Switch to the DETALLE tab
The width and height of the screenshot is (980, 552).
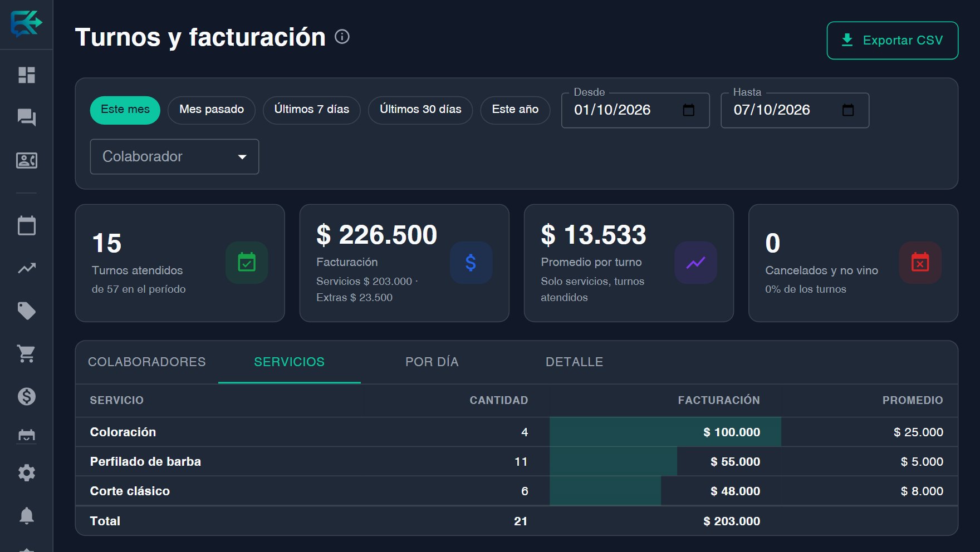point(575,362)
